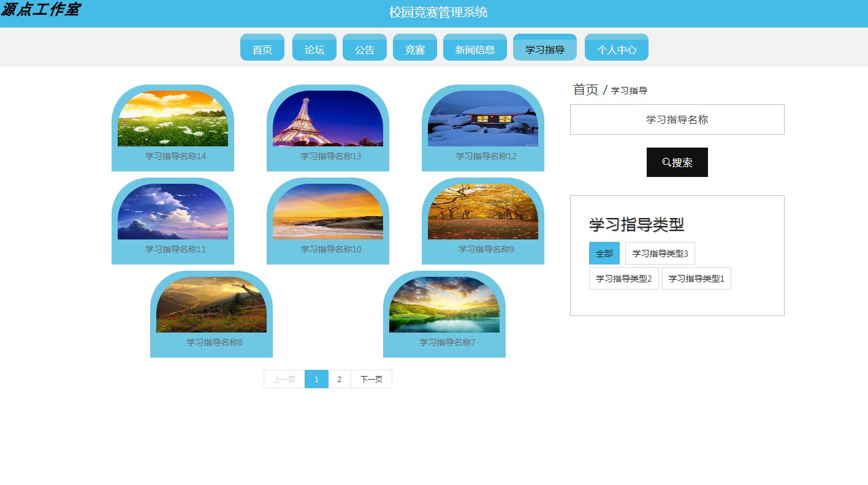The image size is (868, 485).
Task: Click 首页 in the breadcrumb
Action: (x=585, y=89)
